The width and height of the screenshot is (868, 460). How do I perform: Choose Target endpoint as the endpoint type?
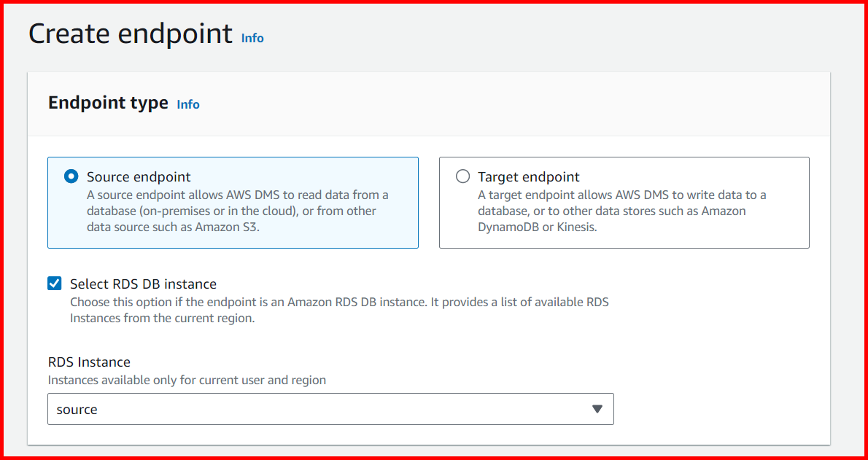[x=624, y=202]
